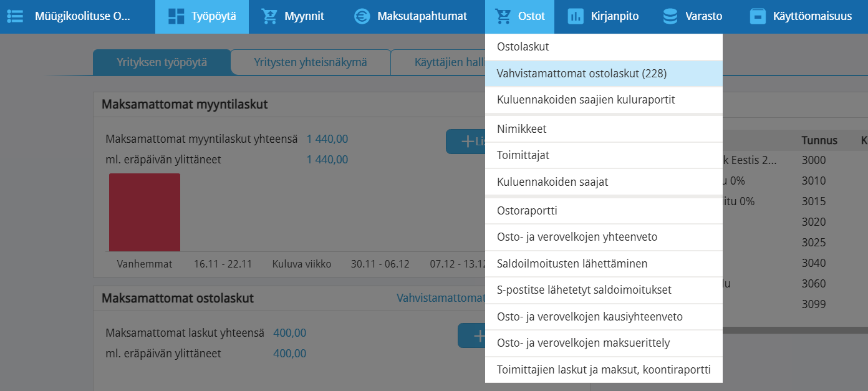868x391 pixels.
Task: Click add button in Maksamattomat myyntilaskut
Action: pyautogui.click(x=466, y=142)
